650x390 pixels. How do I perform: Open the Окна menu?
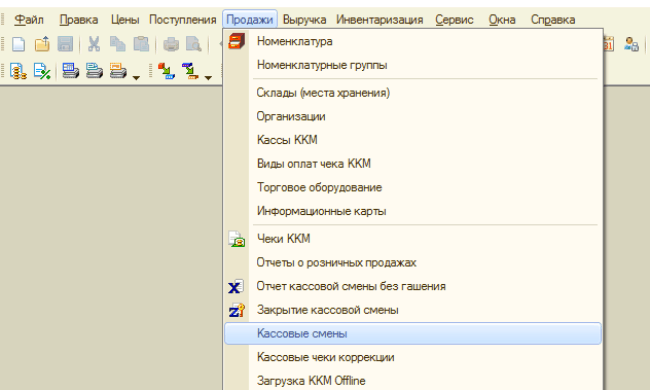tap(502, 19)
